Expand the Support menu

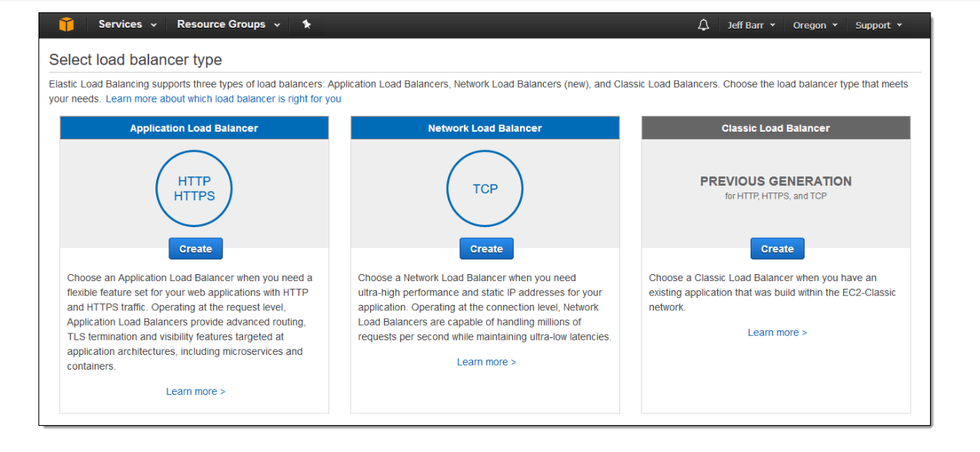tap(878, 25)
